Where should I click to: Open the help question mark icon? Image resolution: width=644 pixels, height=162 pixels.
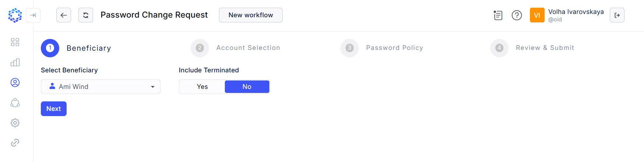point(517,15)
